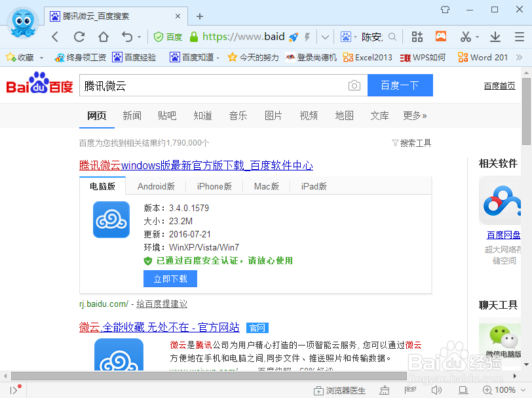Click the lightning bolt icon in address bar
Viewport: 532px width, 398px height.
(x=307, y=37)
